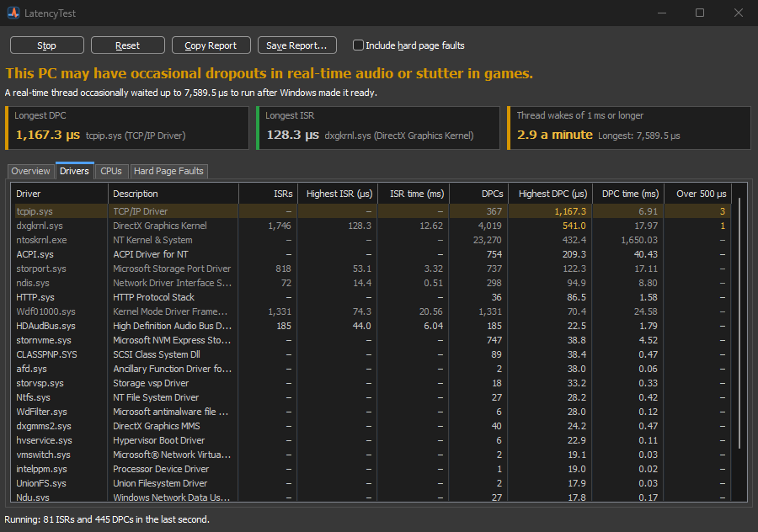The image size is (758, 532).
Task: Select the WdFilter.sys driver row
Action: pos(371,412)
